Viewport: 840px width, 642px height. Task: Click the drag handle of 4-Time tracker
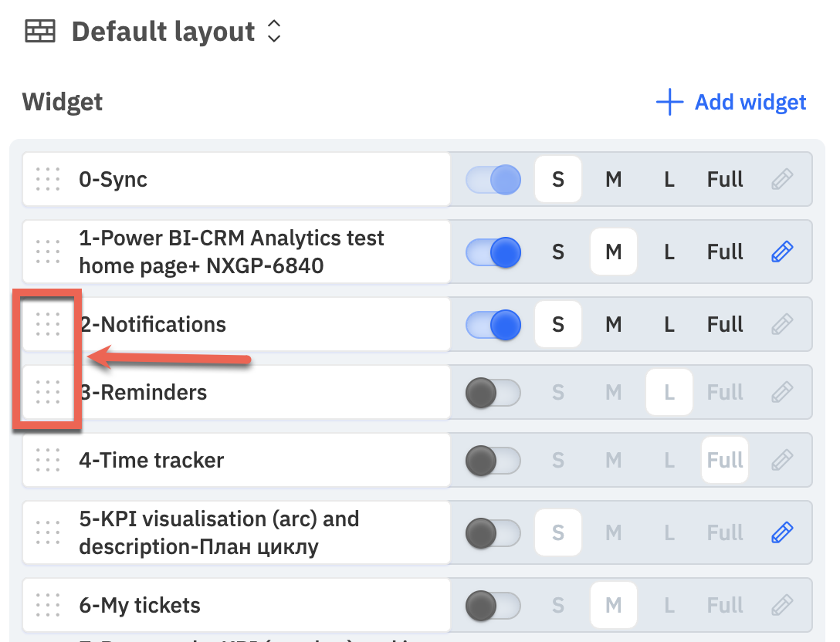48,460
